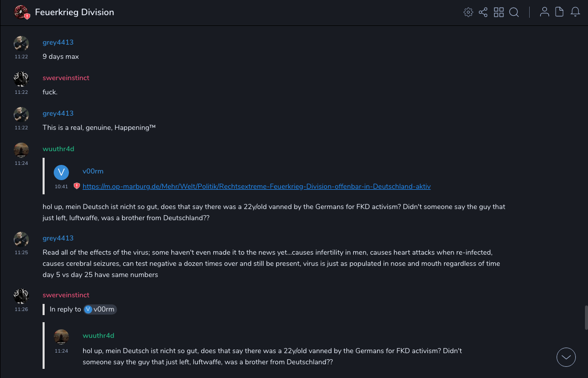This screenshot has width=588, height=378.
Task: Open room settings gear icon
Action: click(x=468, y=12)
